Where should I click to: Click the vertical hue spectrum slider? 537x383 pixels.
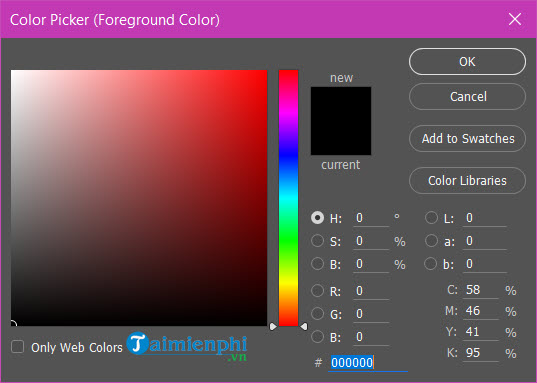coord(288,198)
